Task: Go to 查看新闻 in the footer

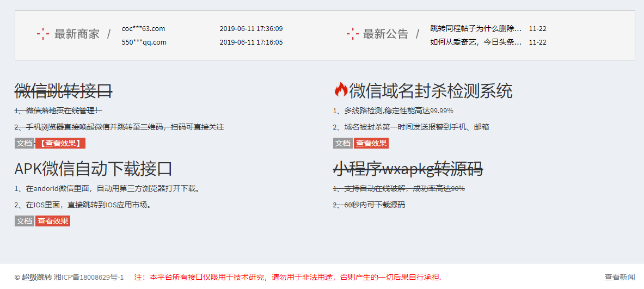Action: 619,277
